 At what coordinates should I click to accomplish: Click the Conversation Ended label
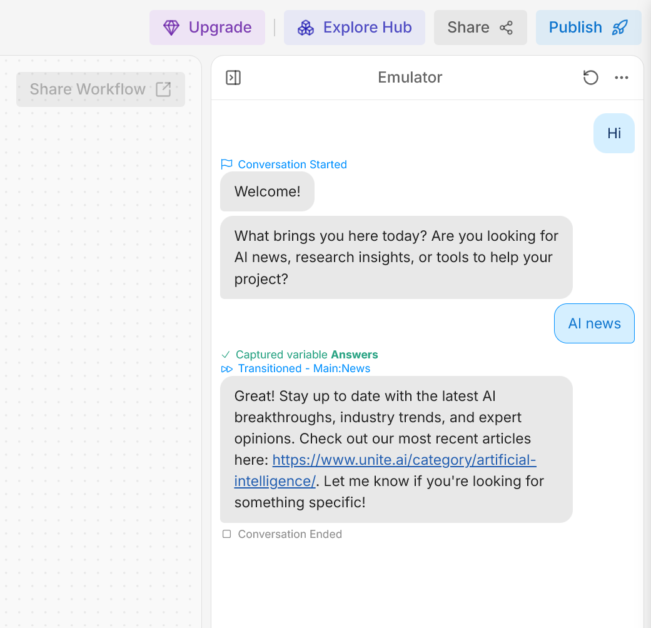coord(290,534)
